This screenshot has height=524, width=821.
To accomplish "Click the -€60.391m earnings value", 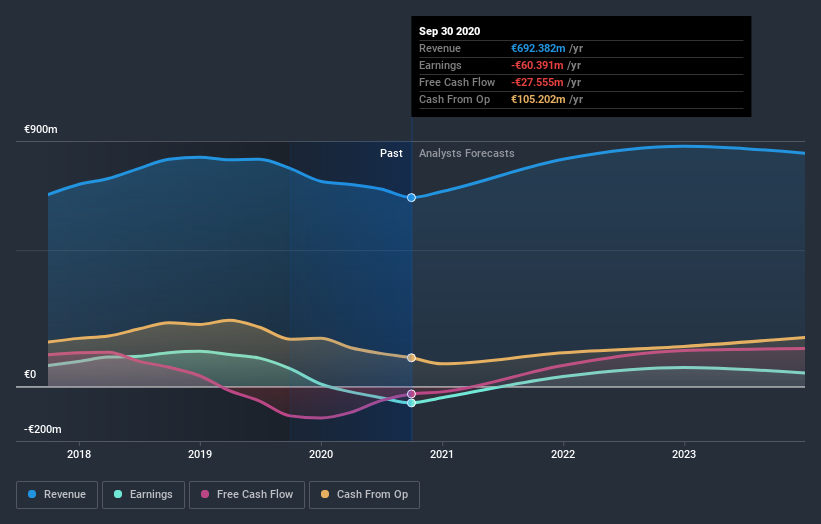I will [x=537, y=65].
